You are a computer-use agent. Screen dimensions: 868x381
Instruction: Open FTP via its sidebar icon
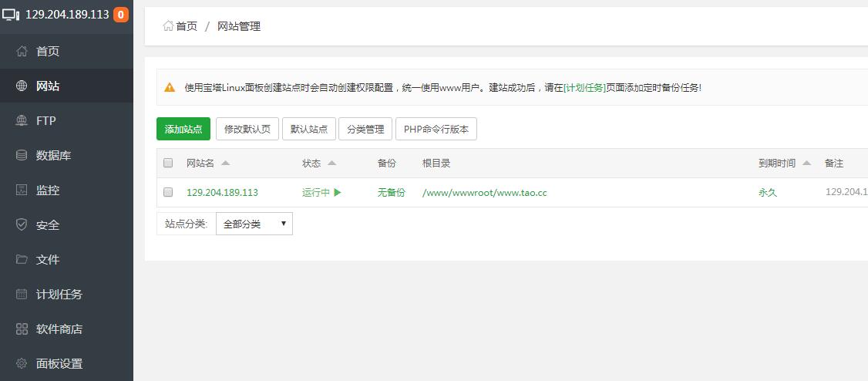click(x=22, y=121)
